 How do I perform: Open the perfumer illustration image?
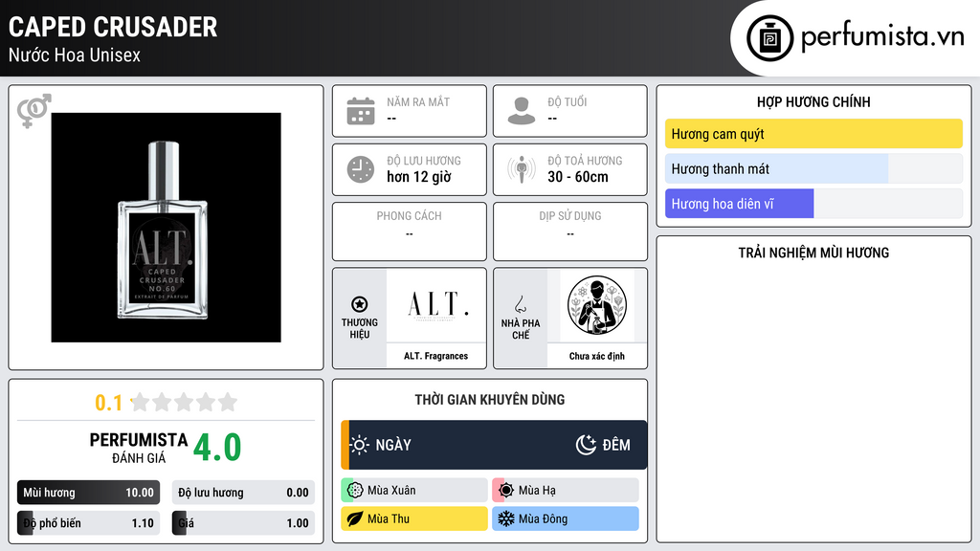tap(597, 305)
